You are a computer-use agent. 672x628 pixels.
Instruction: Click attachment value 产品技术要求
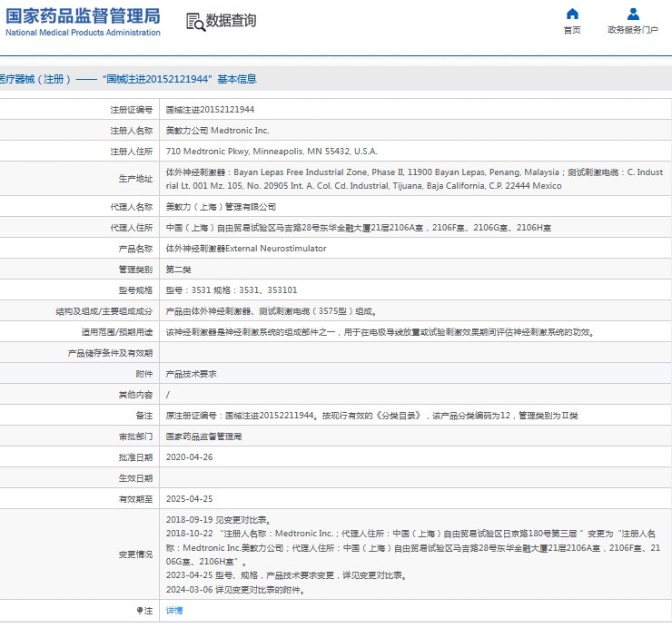[191, 374]
